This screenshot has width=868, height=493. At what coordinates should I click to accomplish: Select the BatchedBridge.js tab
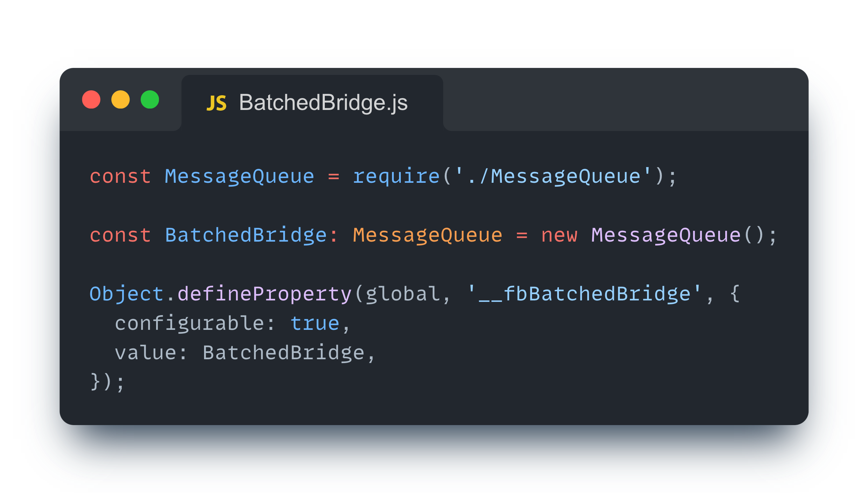(323, 103)
